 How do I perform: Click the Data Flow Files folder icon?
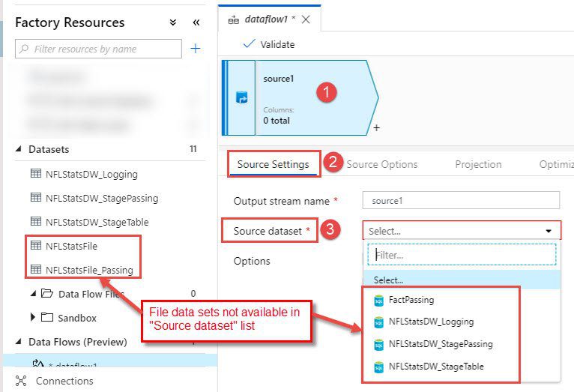click(x=47, y=293)
